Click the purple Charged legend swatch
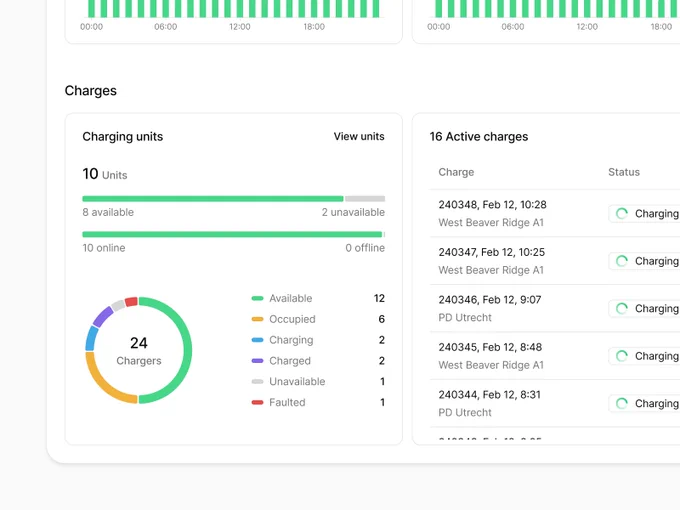Screen dimensions: 680x510 (257, 361)
